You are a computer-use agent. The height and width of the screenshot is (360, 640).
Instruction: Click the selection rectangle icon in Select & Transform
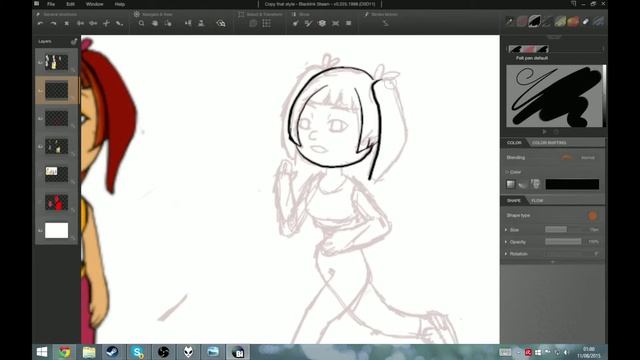pyautogui.click(x=253, y=23)
